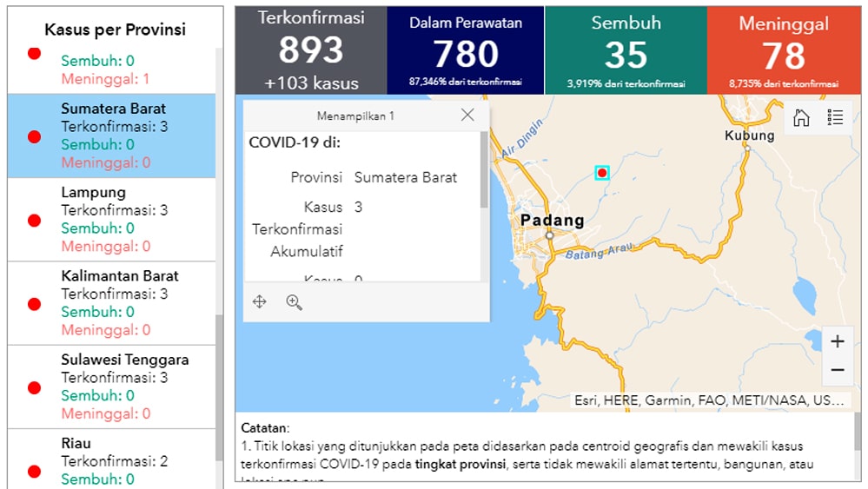868x489 pixels.
Task: Zoom out the map with minus button
Action: point(837,370)
